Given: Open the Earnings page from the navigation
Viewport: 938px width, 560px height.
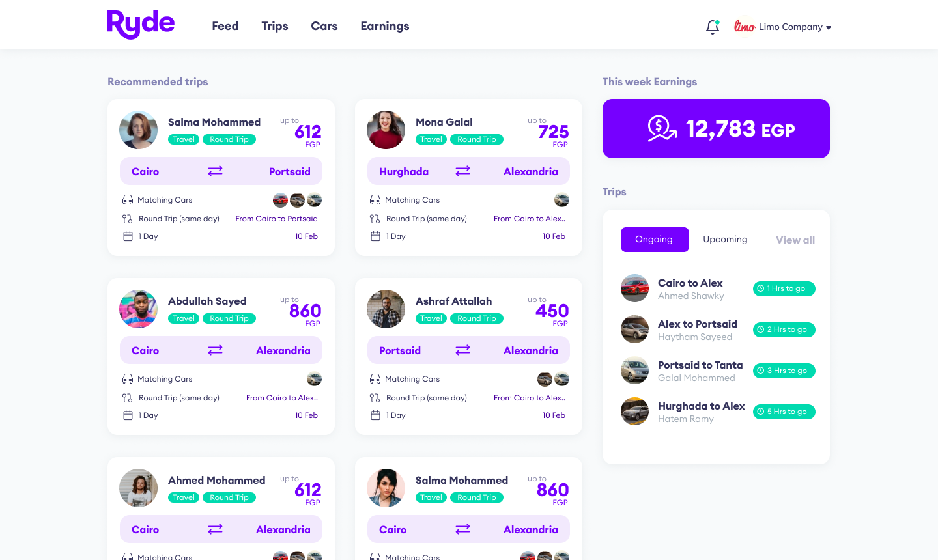Looking at the screenshot, I should point(384,26).
